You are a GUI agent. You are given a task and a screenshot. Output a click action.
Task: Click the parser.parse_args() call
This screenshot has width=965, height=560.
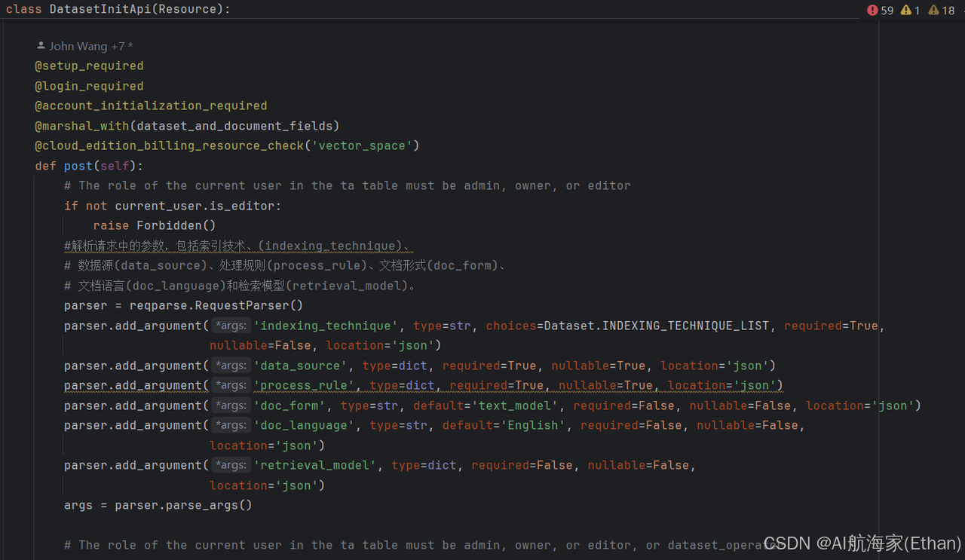(184, 505)
